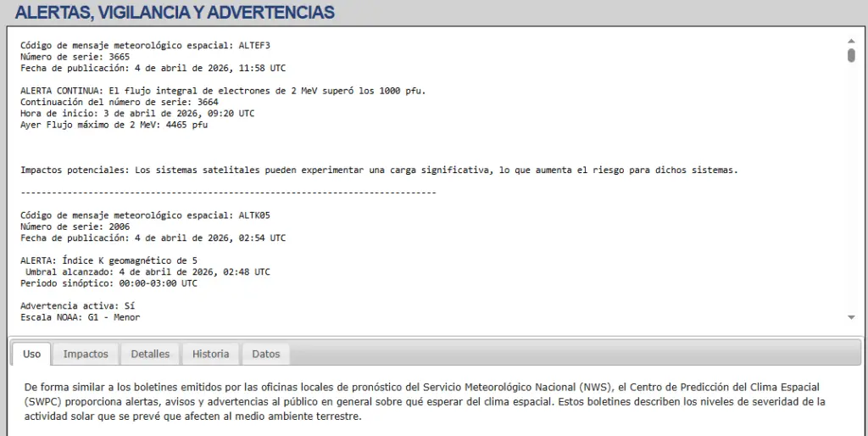Click the Uso description paragraph about SWPC
The image size is (868, 436).
coord(424,401)
